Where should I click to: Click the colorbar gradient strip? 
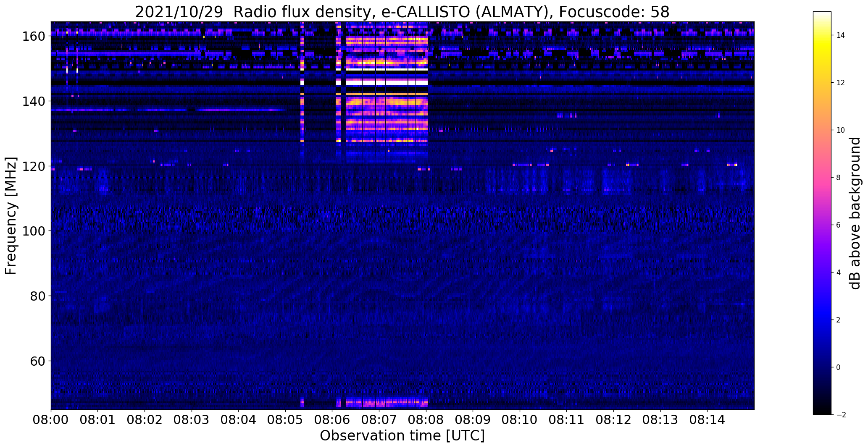[x=822, y=213]
